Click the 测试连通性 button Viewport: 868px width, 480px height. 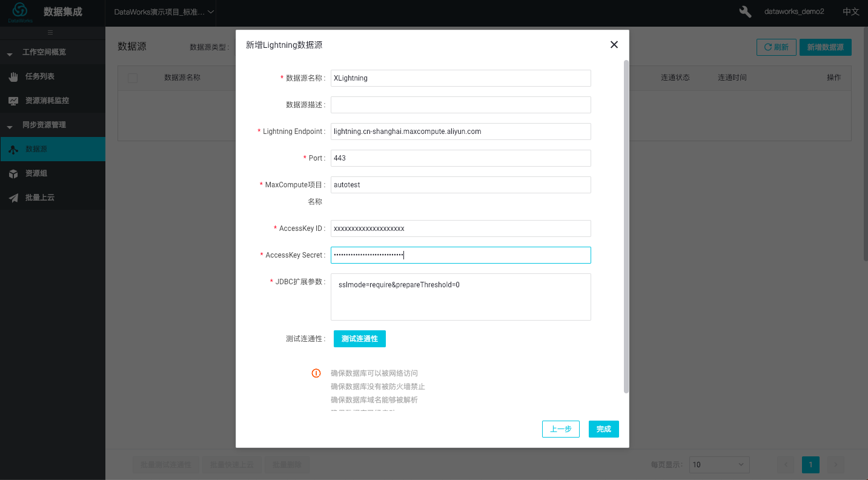point(360,339)
